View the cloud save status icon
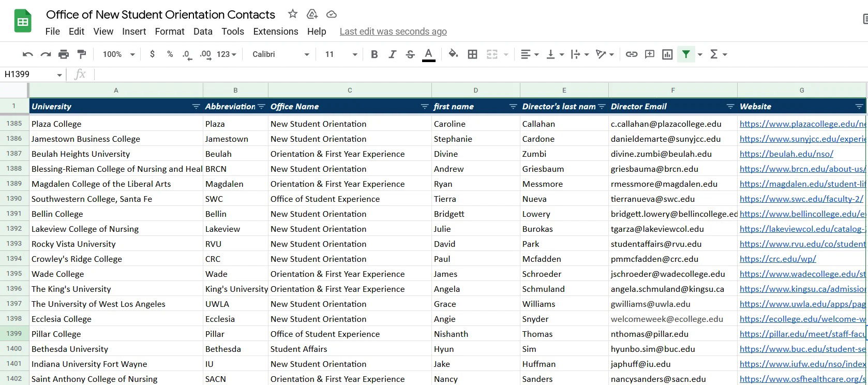Screen dimensions: 868x385 [332, 14]
